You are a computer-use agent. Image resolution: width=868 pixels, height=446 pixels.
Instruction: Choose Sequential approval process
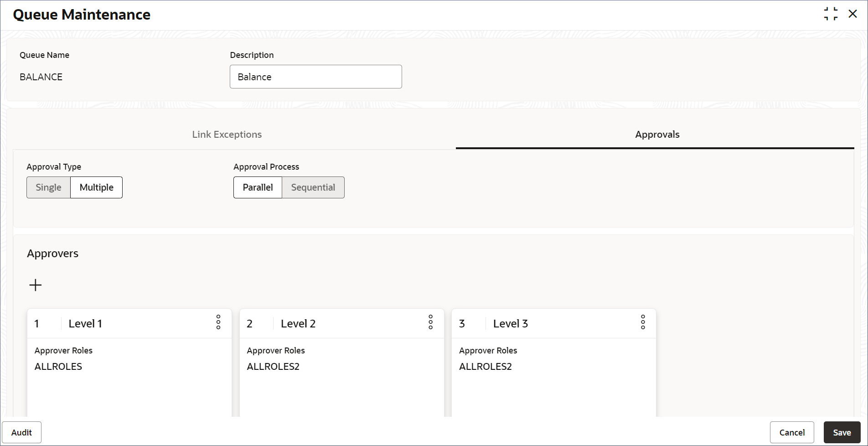pyautogui.click(x=313, y=187)
